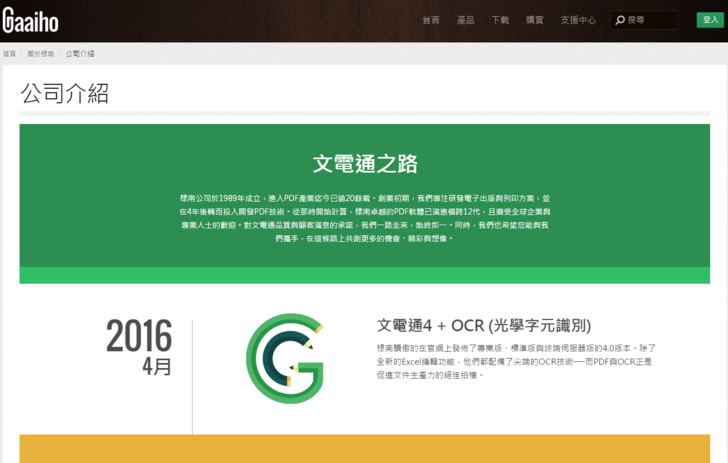The width and height of the screenshot is (728, 463).
Task: Click the 文電通4 + OCR (光學字元識別) heading
Action: [484, 326]
